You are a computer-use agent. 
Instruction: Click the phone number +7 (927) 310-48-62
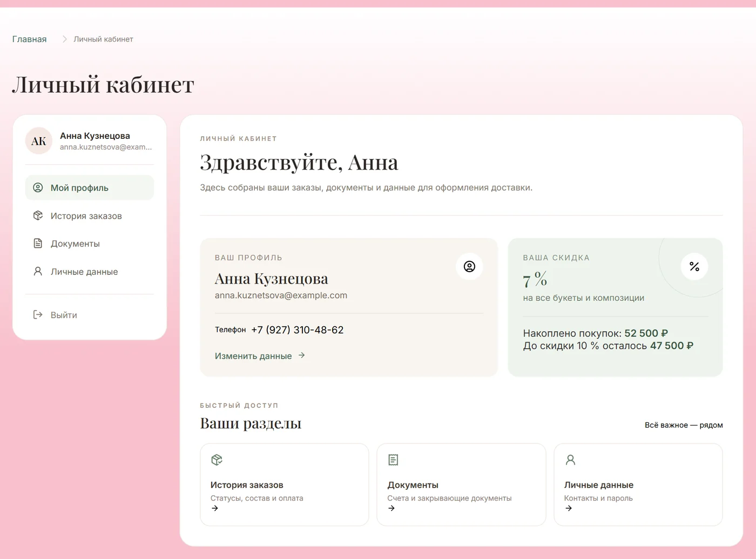click(298, 330)
